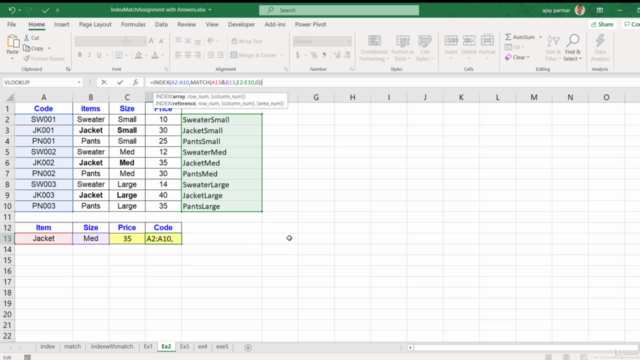Select the Format Painter tool
This screenshot has width=640, height=360.
(44, 58)
